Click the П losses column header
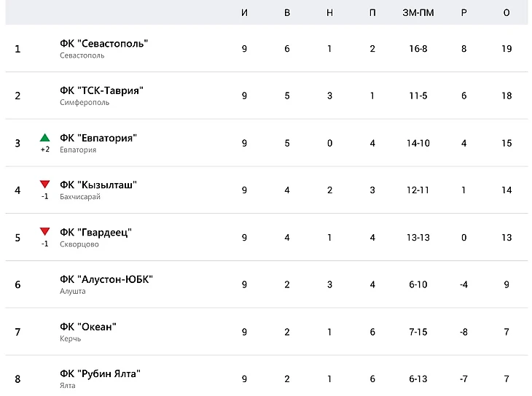 372,13
